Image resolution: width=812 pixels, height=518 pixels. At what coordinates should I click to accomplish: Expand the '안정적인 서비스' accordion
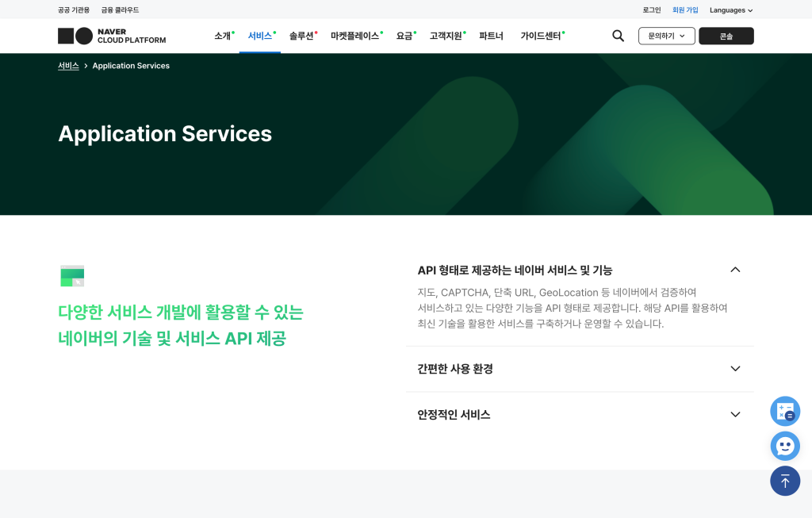(734, 415)
